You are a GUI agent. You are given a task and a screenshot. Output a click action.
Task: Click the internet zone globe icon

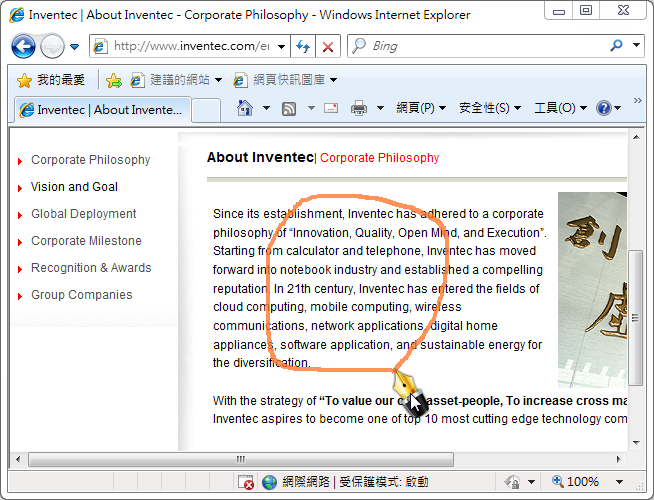(x=269, y=482)
